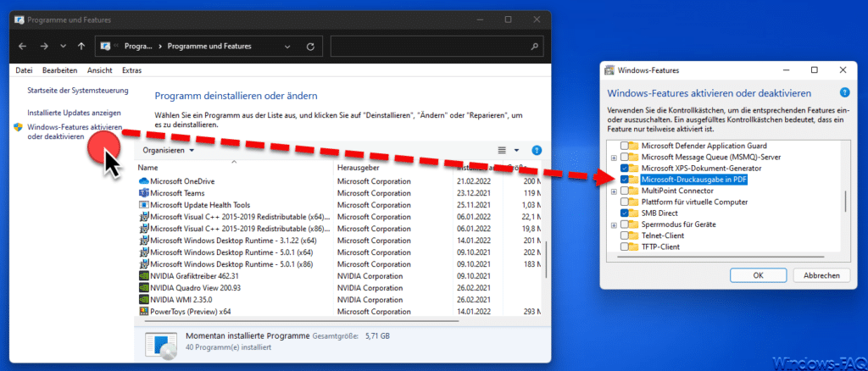Toggle Microsoft Defender Application Guard checkbox

tap(625, 146)
